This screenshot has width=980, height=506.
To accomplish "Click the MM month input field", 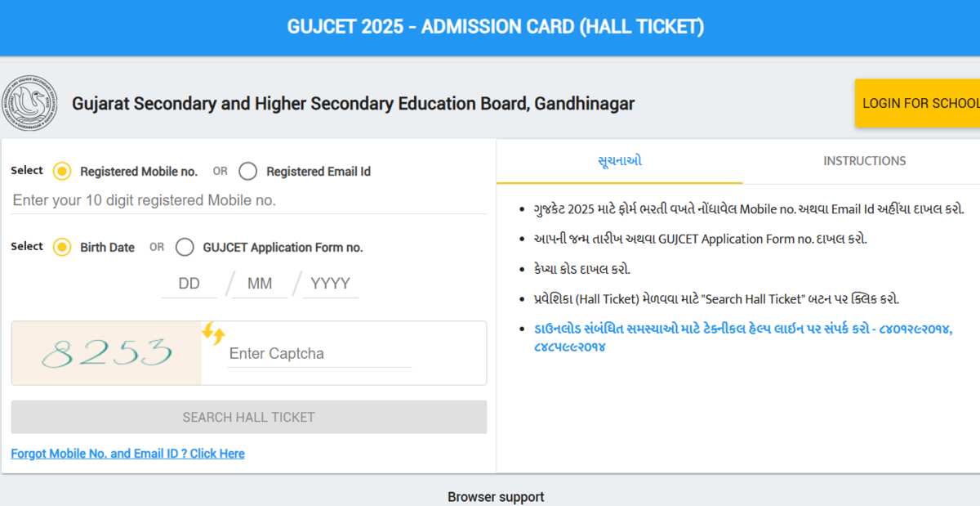I will pyautogui.click(x=260, y=284).
